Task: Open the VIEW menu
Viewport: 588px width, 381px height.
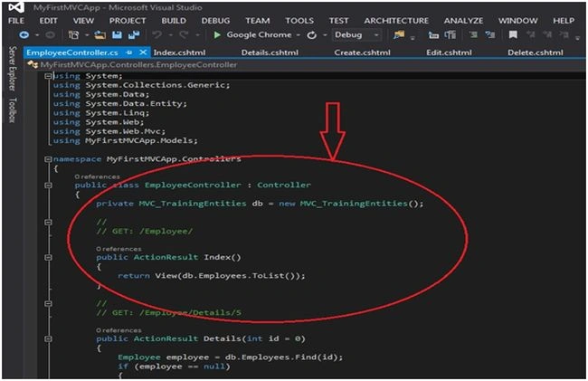Action: (x=83, y=21)
